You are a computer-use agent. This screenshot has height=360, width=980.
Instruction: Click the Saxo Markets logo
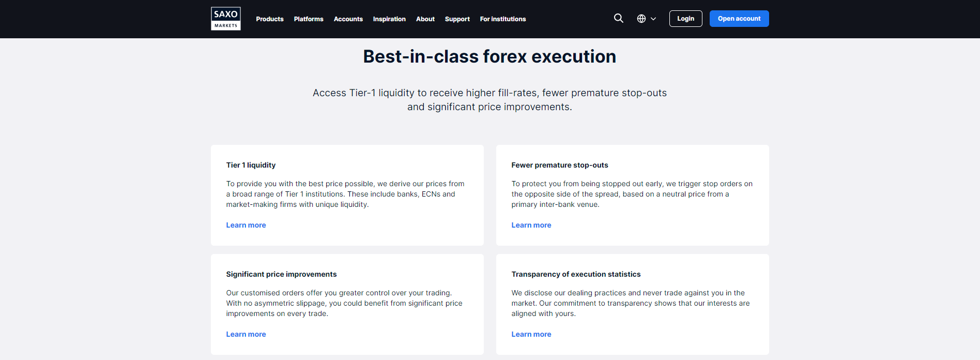226,19
